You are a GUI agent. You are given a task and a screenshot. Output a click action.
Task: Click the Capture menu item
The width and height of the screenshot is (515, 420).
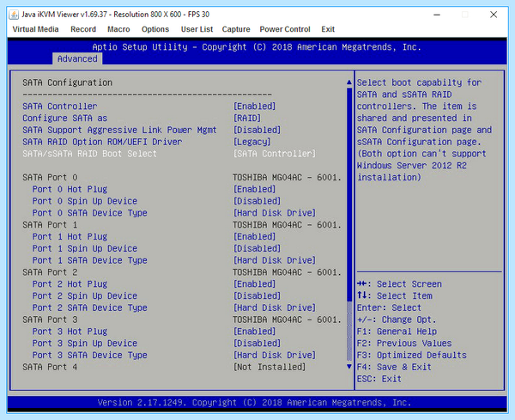coord(236,29)
